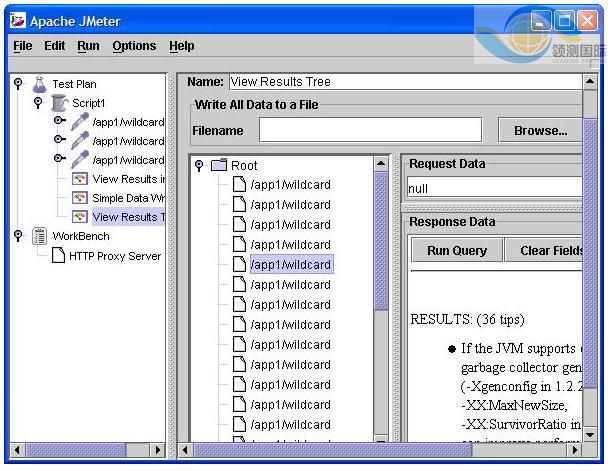The height and width of the screenshot is (471, 612).
Task: Click the Root folder icon in results tree
Action: (219, 165)
